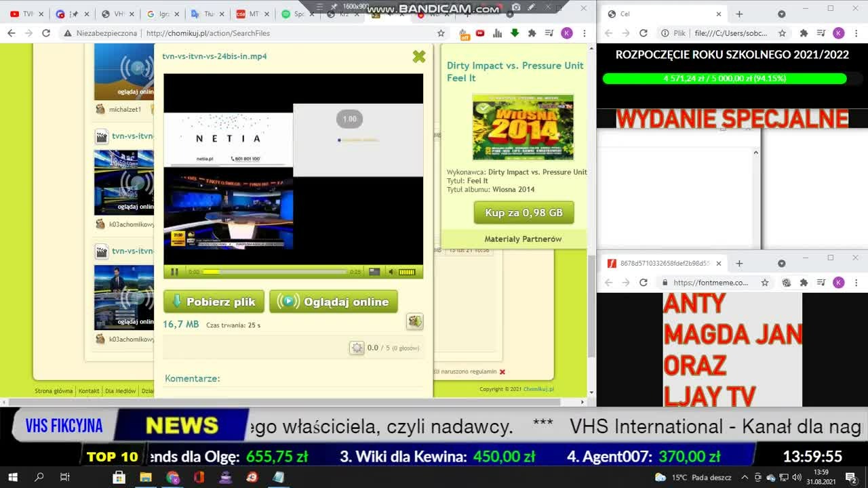This screenshot has width=868, height=488.
Task: Toggle fullscreen mode in video player
Action: pyautogui.click(x=374, y=272)
